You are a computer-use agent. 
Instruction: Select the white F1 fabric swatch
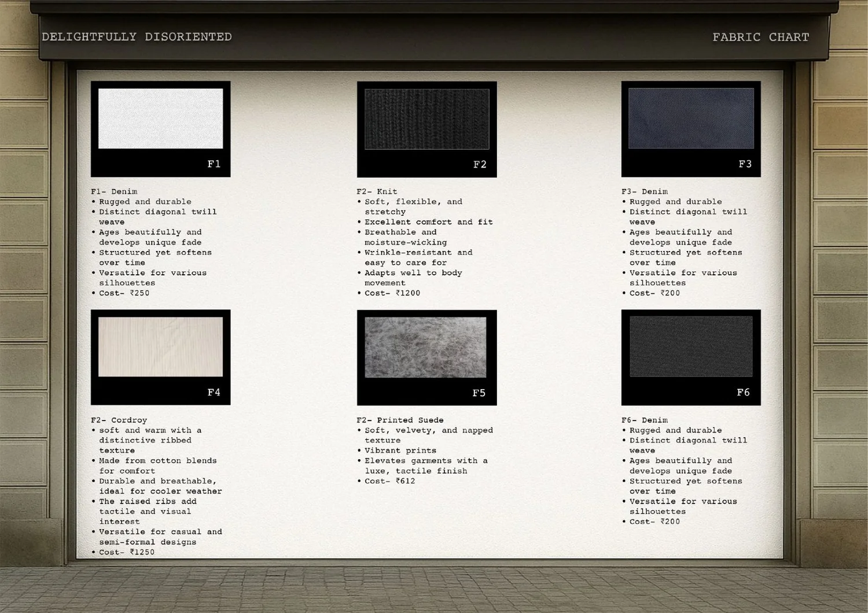point(160,119)
